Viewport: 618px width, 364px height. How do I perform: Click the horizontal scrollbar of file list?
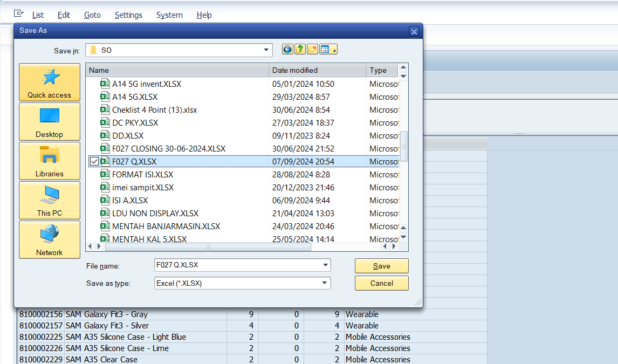click(208, 246)
